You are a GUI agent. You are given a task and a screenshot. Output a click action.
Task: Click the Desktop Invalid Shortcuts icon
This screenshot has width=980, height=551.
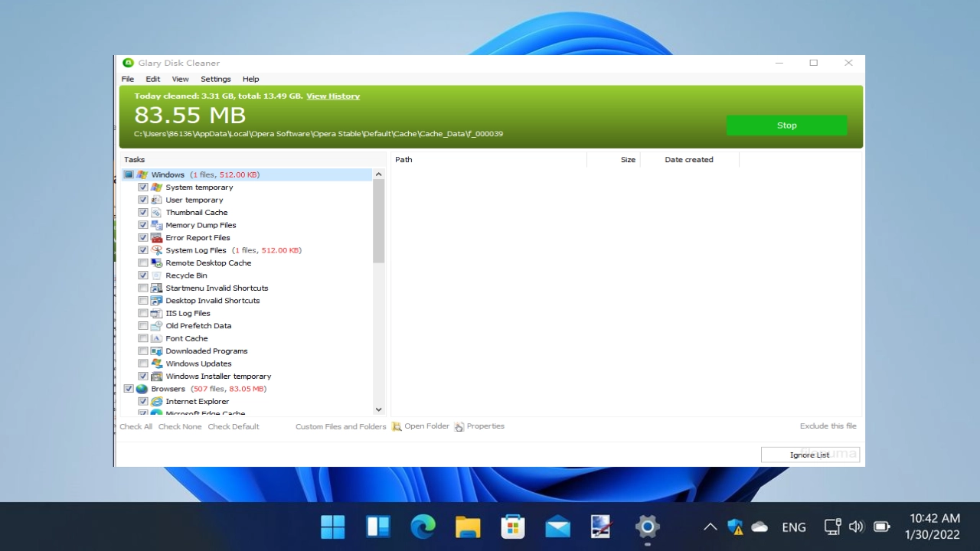157,301
